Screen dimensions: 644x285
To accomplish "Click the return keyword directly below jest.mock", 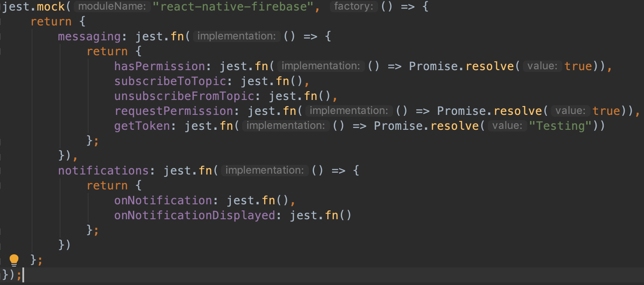I will pos(51,21).
